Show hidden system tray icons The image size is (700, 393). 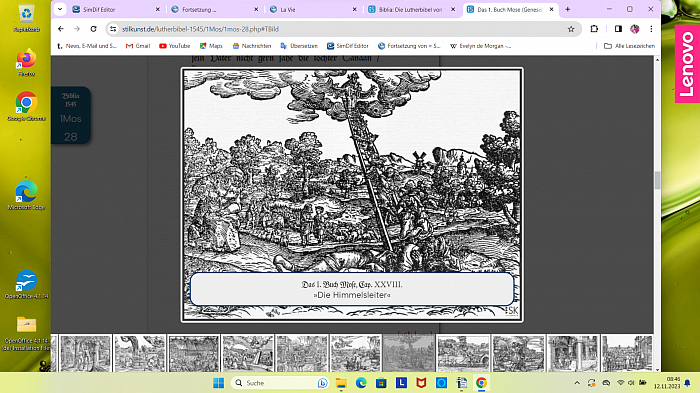click(577, 383)
